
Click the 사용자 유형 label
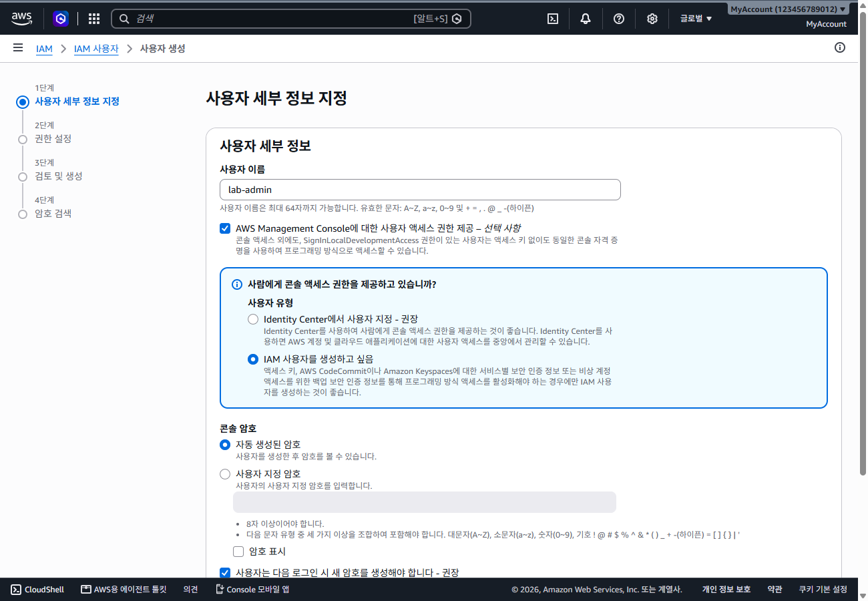(x=270, y=303)
